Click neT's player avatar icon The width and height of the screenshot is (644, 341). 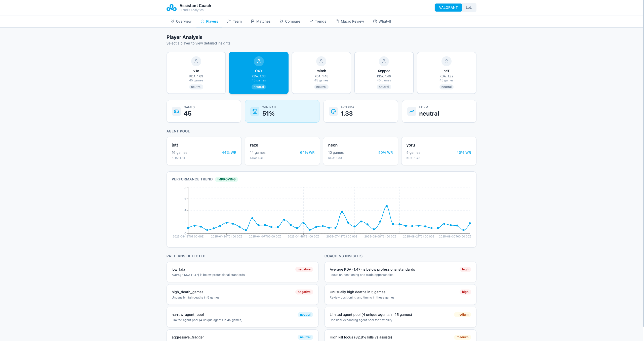click(x=446, y=61)
